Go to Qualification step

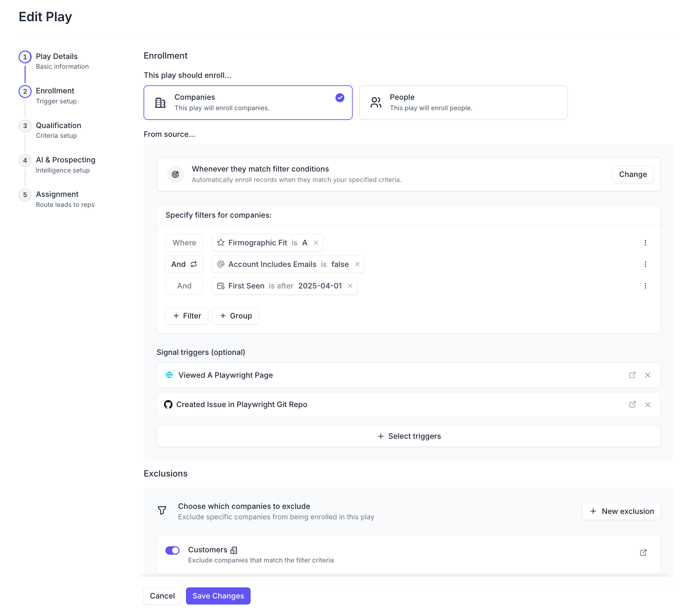(x=58, y=126)
